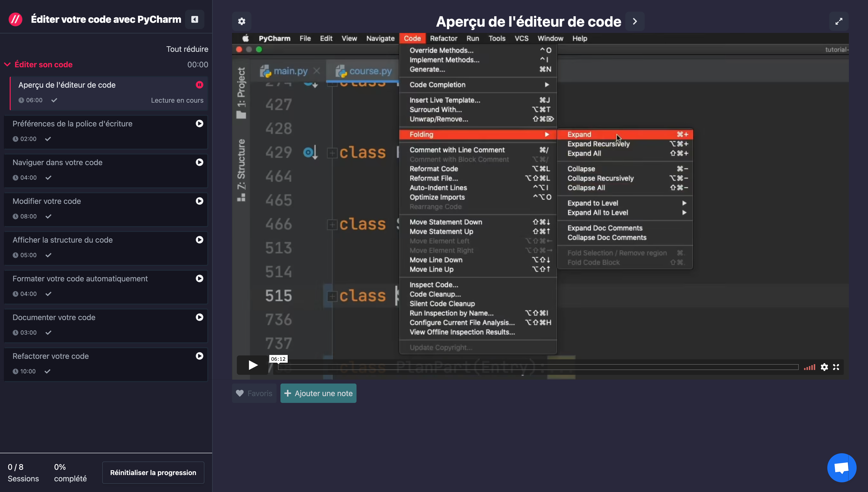868x492 pixels.
Task: Open the chat bubble support widget
Action: point(842,468)
